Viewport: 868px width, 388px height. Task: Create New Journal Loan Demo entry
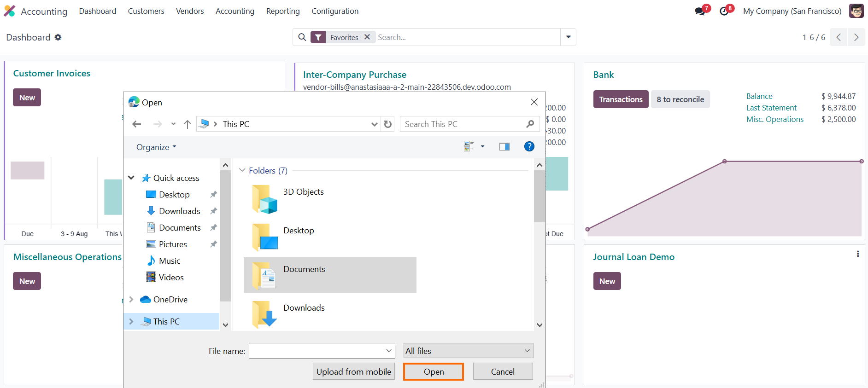pos(607,281)
